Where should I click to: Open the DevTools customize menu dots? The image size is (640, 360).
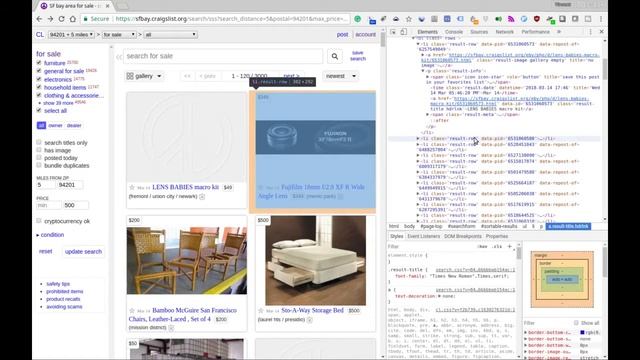590,32
